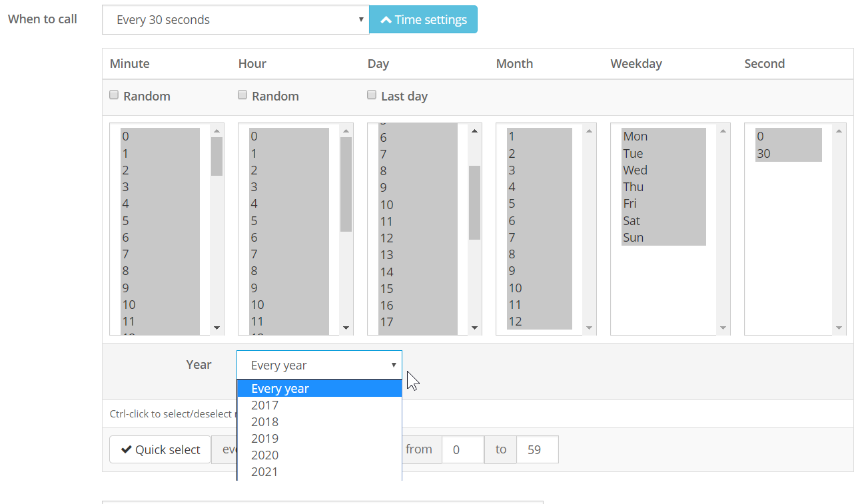Viewport: 864px width, 504px height.
Task: Open the Every 30 seconds frequency dropdown
Action: [235, 19]
